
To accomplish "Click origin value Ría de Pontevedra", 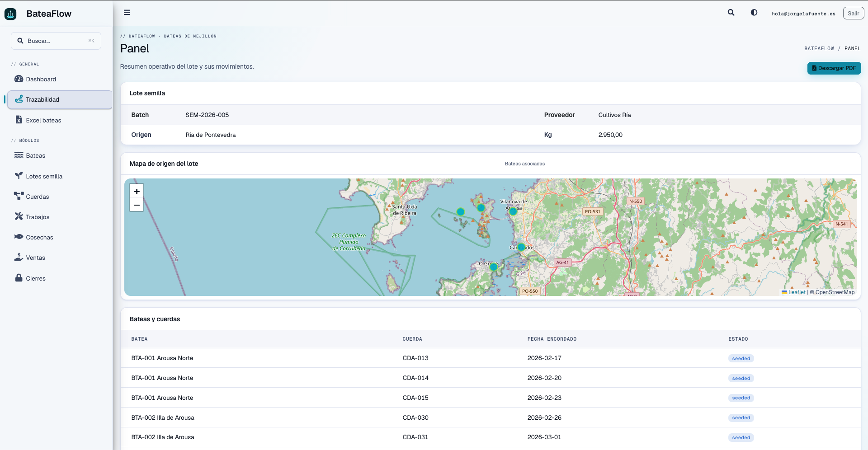I will (211, 135).
